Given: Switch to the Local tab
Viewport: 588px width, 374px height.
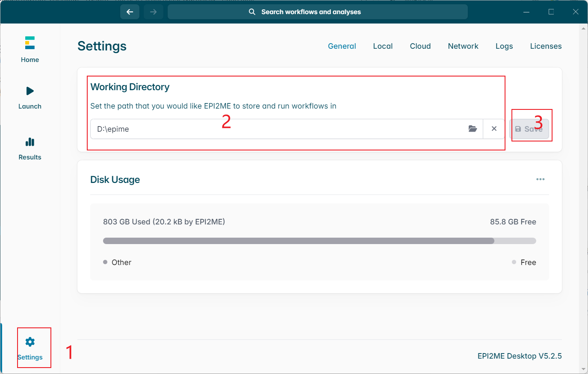Looking at the screenshot, I should 383,46.
